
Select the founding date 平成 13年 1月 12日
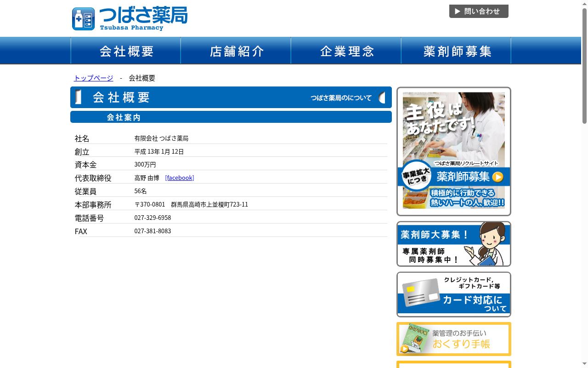point(159,151)
